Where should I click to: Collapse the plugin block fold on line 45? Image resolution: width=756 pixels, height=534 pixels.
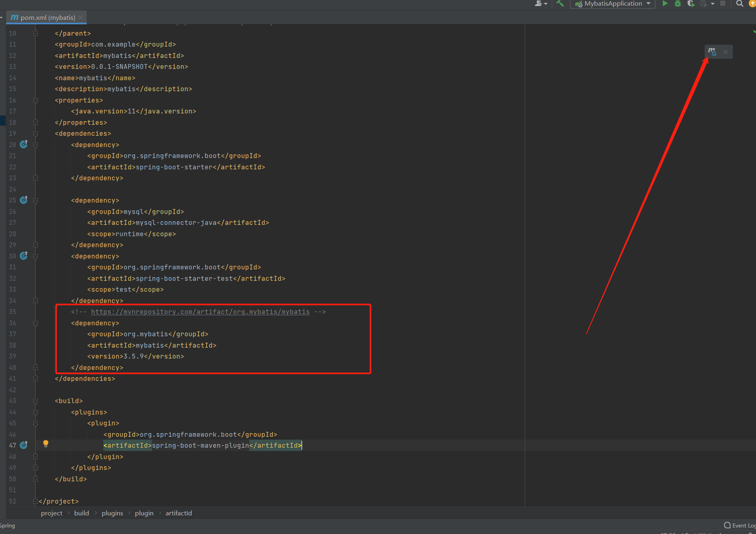(36, 423)
